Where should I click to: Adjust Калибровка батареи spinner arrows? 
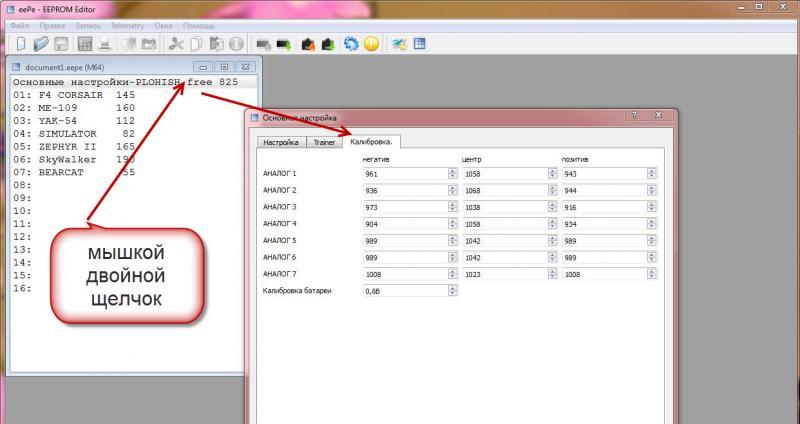(453, 290)
